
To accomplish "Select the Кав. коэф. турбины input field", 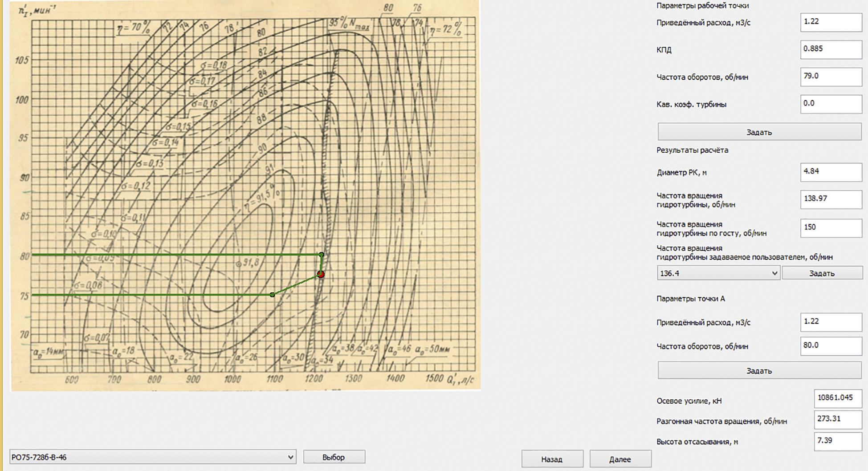I will pyautogui.click(x=831, y=104).
